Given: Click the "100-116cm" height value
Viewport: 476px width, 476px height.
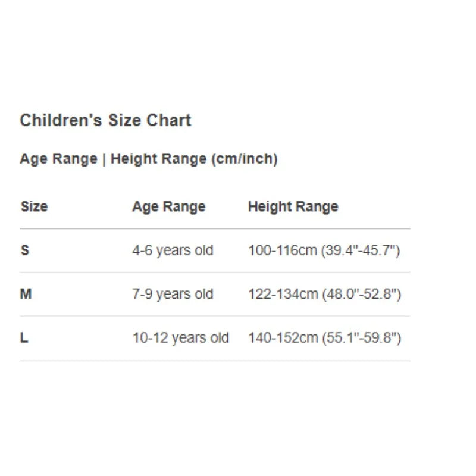Looking at the screenshot, I should [282, 250].
